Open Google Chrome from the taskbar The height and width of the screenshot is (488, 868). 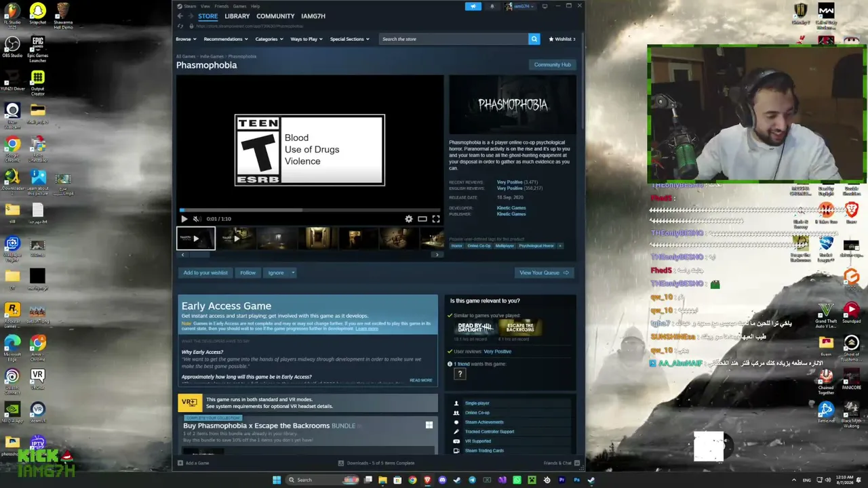pos(412,480)
